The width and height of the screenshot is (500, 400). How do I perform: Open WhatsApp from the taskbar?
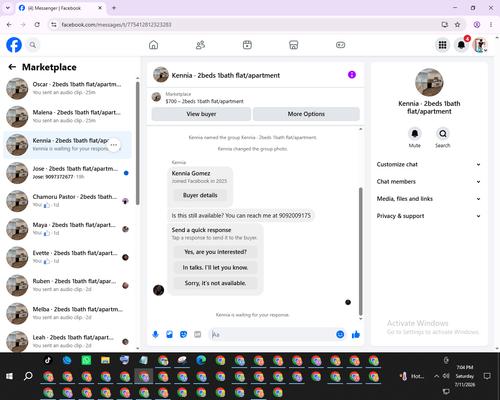[86, 360]
